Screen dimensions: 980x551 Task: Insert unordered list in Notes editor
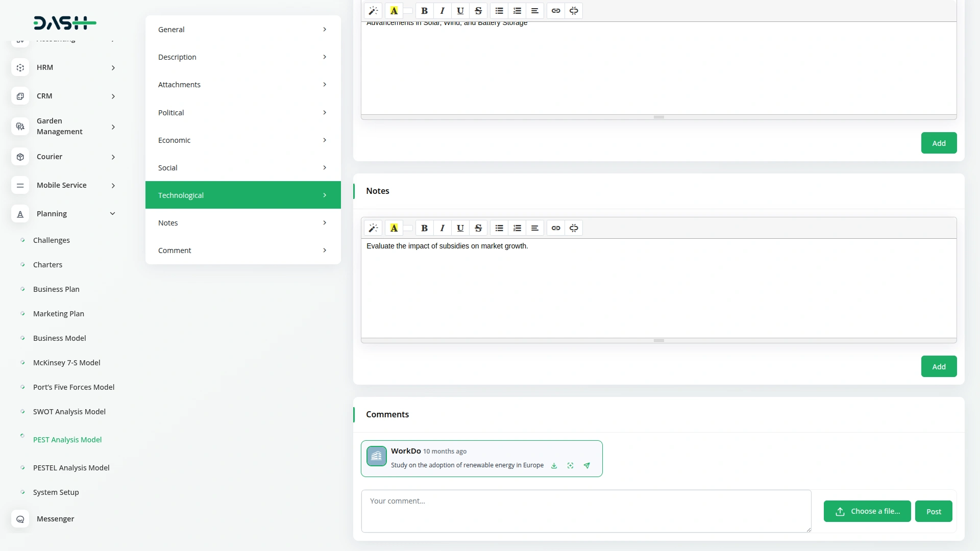[499, 228]
